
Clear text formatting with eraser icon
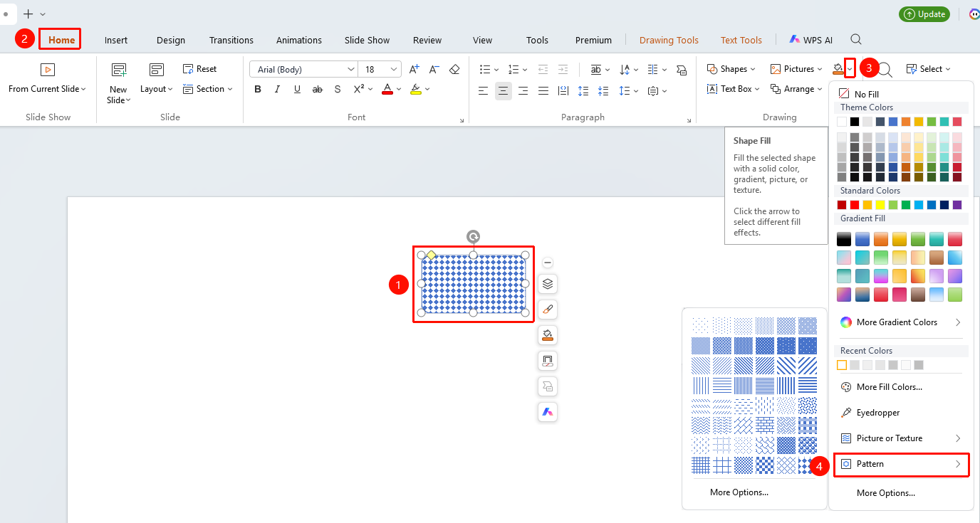pyautogui.click(x=454, y=69)
